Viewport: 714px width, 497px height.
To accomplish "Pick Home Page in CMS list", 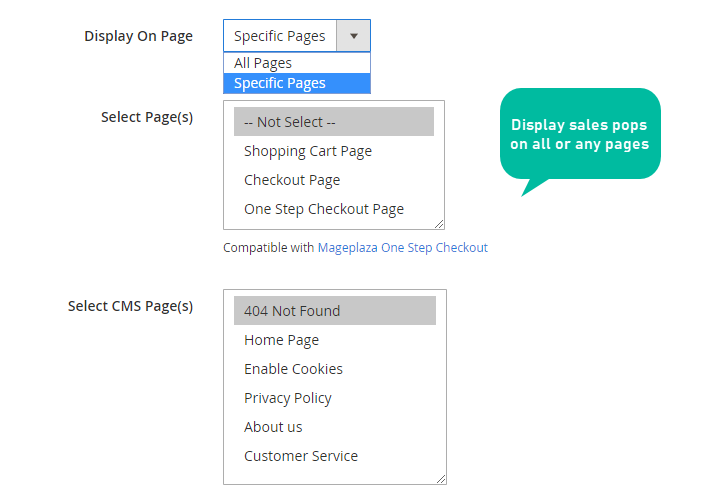I will tap(335, 340).
